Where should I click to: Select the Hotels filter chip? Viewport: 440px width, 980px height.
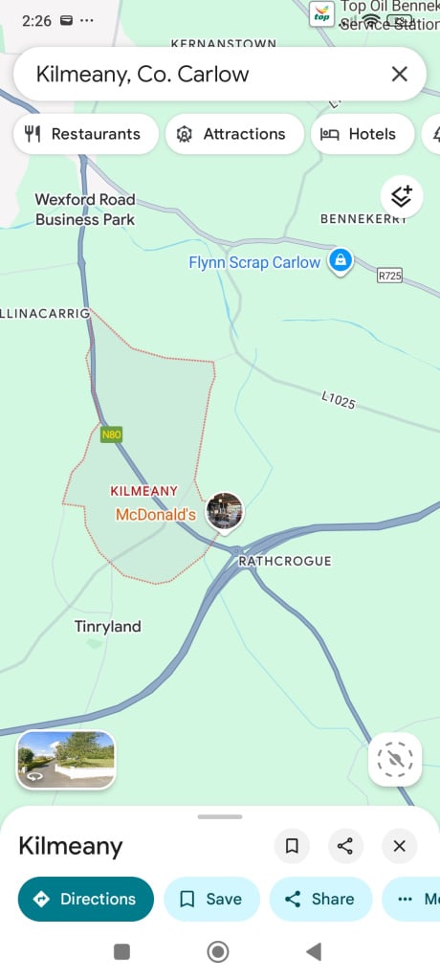coord(363,134)
